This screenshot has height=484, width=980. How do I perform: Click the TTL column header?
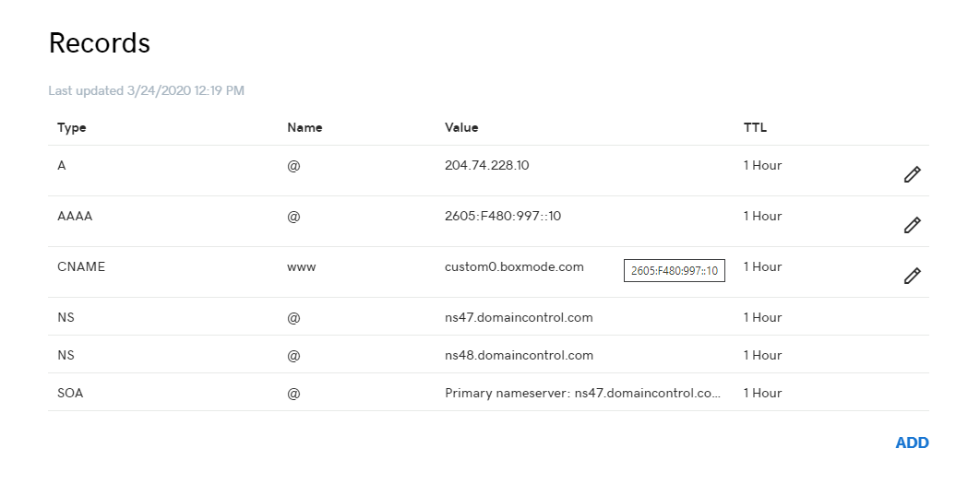point(755,128)
